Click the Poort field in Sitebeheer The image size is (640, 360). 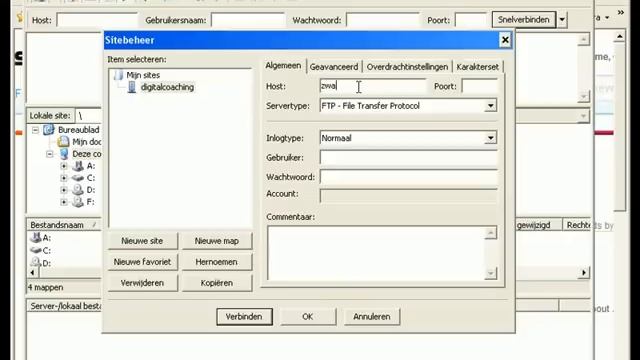click(x=480, y=87)
